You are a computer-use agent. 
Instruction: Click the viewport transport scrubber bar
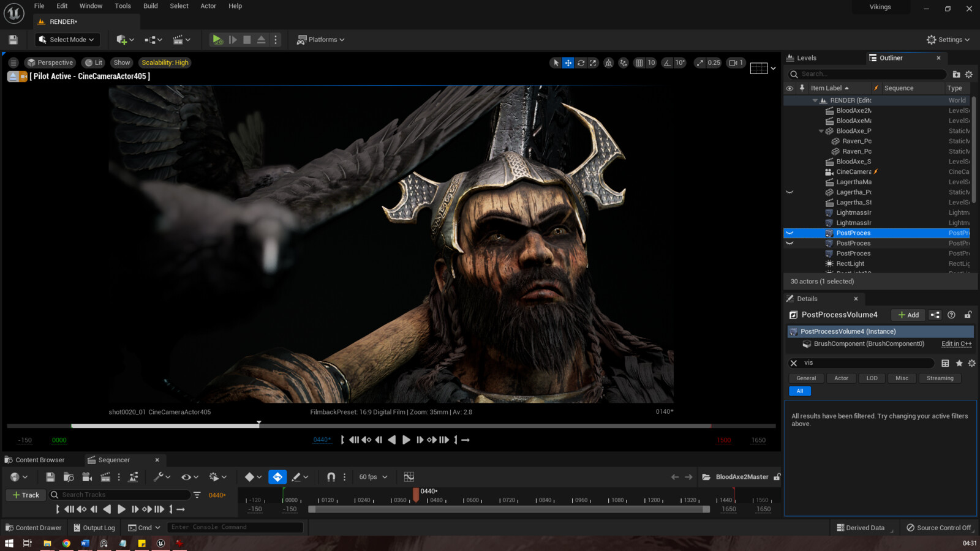(x=391, y=425)
